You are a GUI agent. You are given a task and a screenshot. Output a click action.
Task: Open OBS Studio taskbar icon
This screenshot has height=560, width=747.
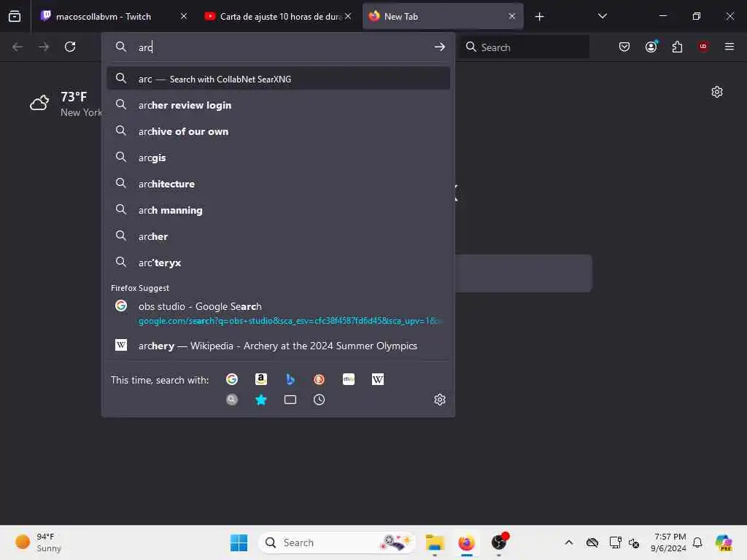tap(499, 542)
